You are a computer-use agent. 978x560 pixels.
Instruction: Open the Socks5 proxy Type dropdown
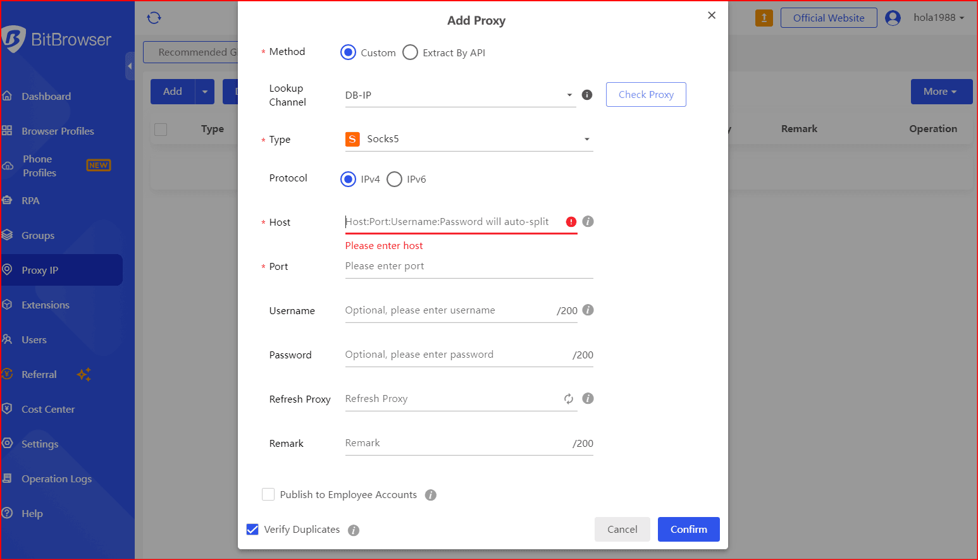469,139
